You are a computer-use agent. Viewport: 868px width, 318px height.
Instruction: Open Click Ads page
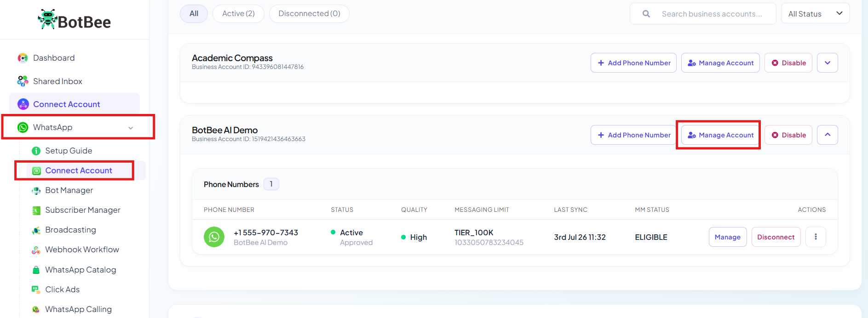tap(63, 290)
